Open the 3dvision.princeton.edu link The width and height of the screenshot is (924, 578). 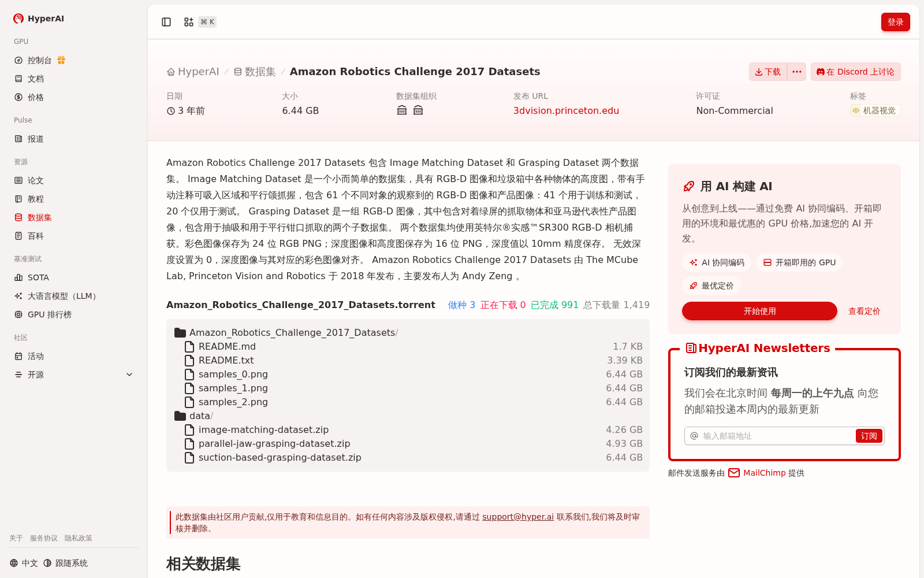pyautogui.click(x=566, y=110)
